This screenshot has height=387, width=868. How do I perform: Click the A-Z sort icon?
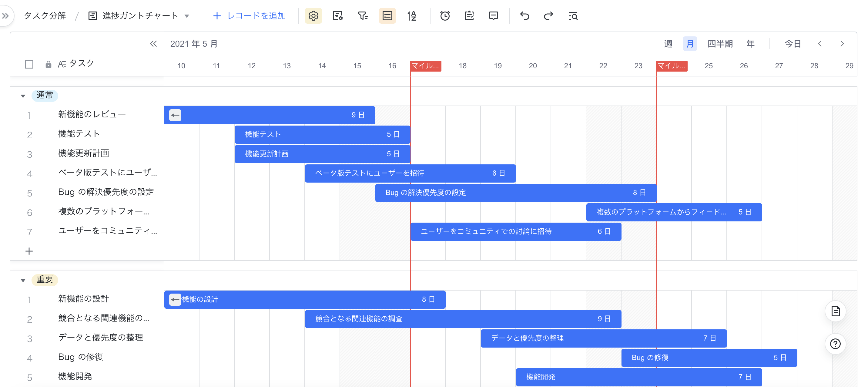pos(411,16)
